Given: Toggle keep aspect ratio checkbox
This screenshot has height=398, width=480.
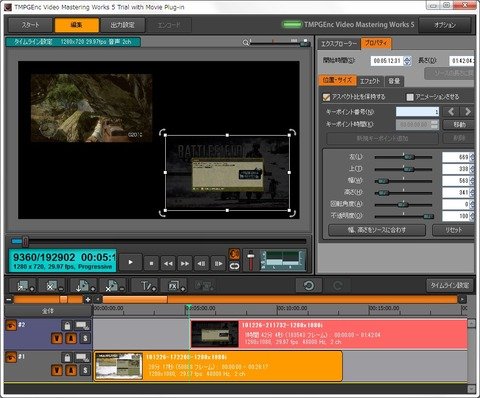Looking at the screenshot, I should (x=327, y=97).
